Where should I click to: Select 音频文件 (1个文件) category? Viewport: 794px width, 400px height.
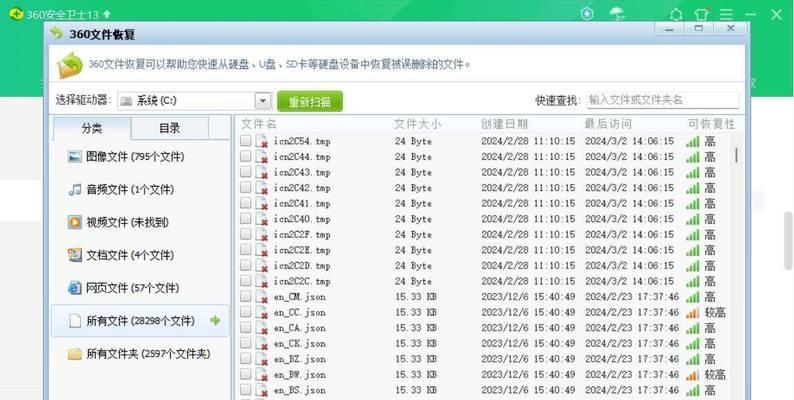(x=140, y=189)
